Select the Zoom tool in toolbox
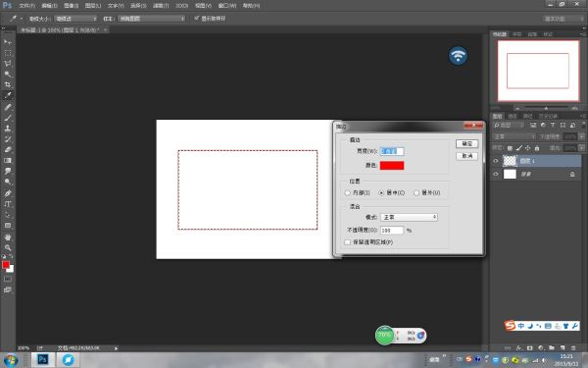 coord(8,248)
